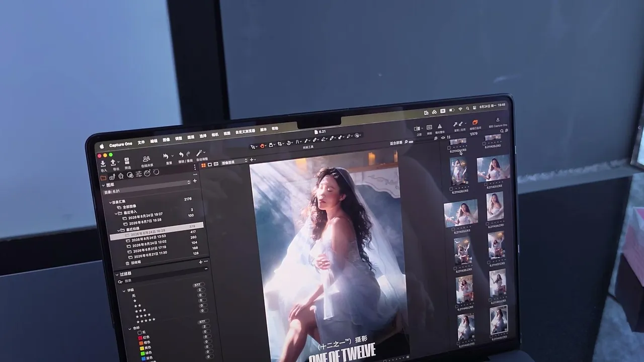Show the Grid (网格) overlay icon
Viewport: 644px width, 362px height.
pyautogui.click(x=429, y=128)
